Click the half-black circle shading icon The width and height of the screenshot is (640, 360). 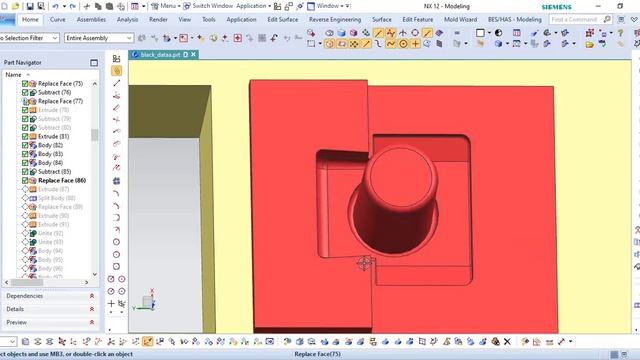point(498,33)
